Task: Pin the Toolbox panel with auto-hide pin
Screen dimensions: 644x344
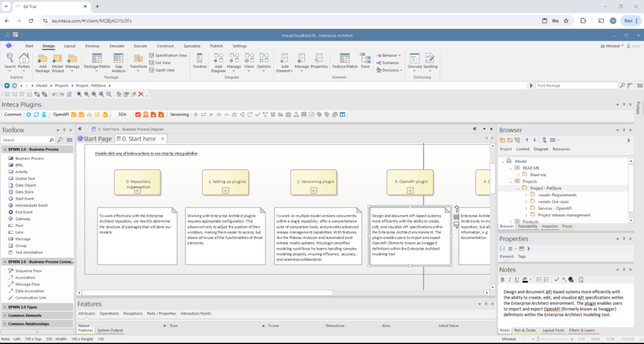Action: pyautogui.click(x=64, y=130)
